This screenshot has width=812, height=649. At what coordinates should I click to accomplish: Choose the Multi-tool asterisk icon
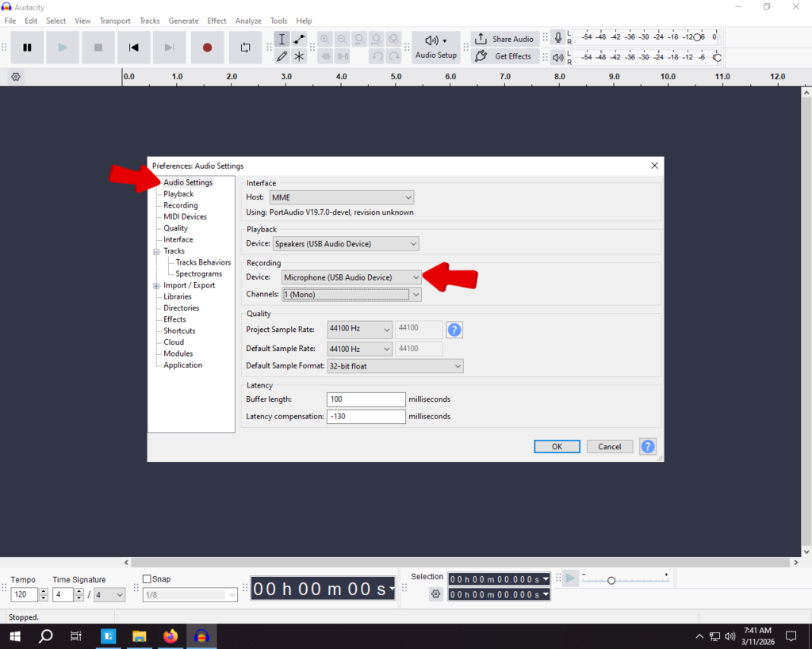tap(299, 56)
